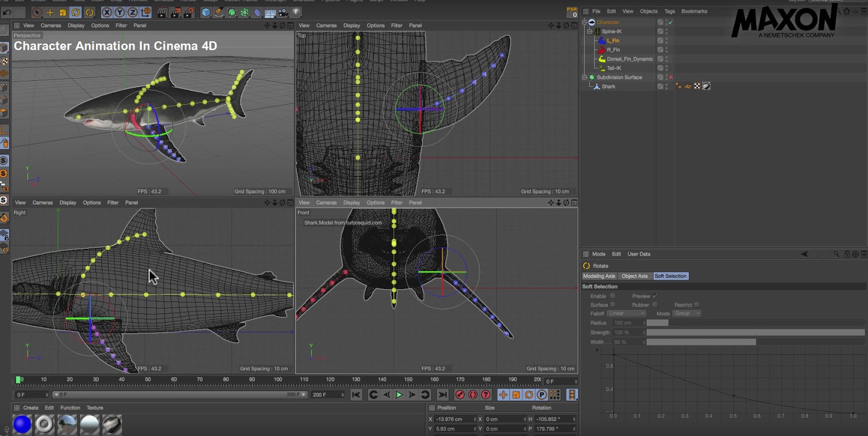Switch to Object Axis tab
The image size is (868, 436).
pos(635,276)
